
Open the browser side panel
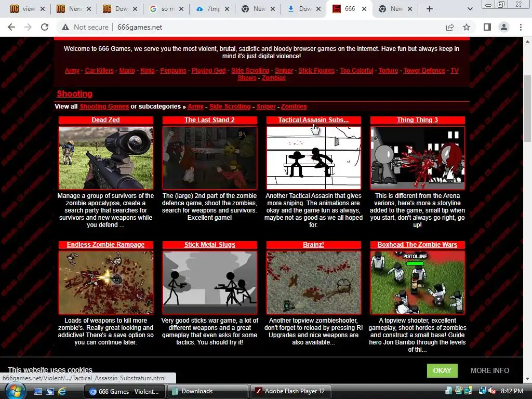(x=487, y=27)
